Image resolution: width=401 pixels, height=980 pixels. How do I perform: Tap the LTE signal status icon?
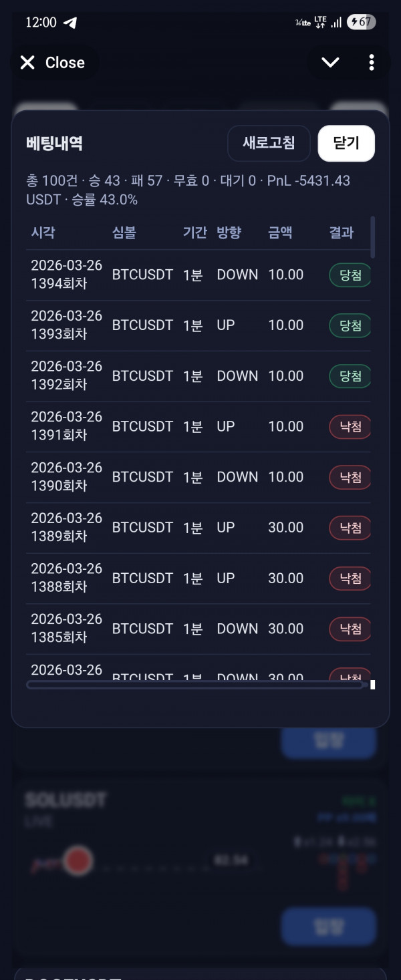coord(320,23)
